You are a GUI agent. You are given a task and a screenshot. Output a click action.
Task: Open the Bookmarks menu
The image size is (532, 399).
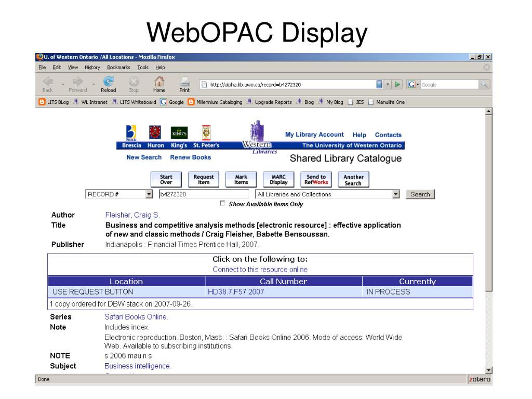[118, 67]
